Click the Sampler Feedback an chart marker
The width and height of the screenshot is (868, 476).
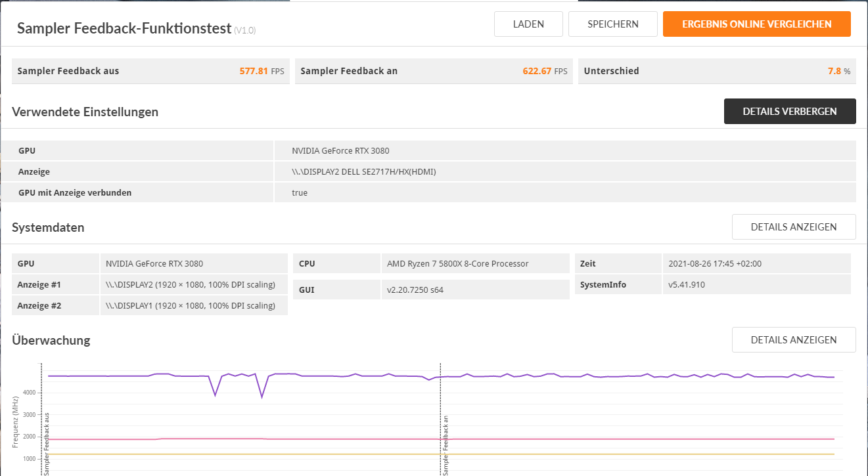(x=445, y=445)
